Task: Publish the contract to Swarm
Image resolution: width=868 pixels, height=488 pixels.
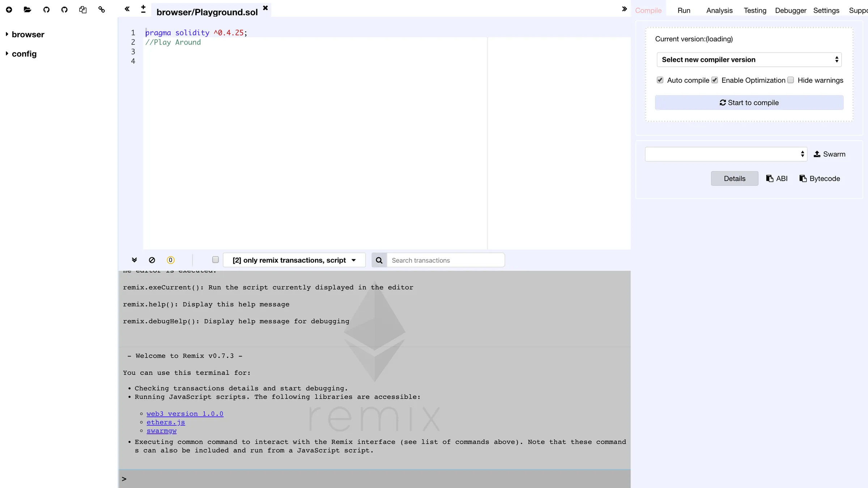Action: click(x=830, y=154)
